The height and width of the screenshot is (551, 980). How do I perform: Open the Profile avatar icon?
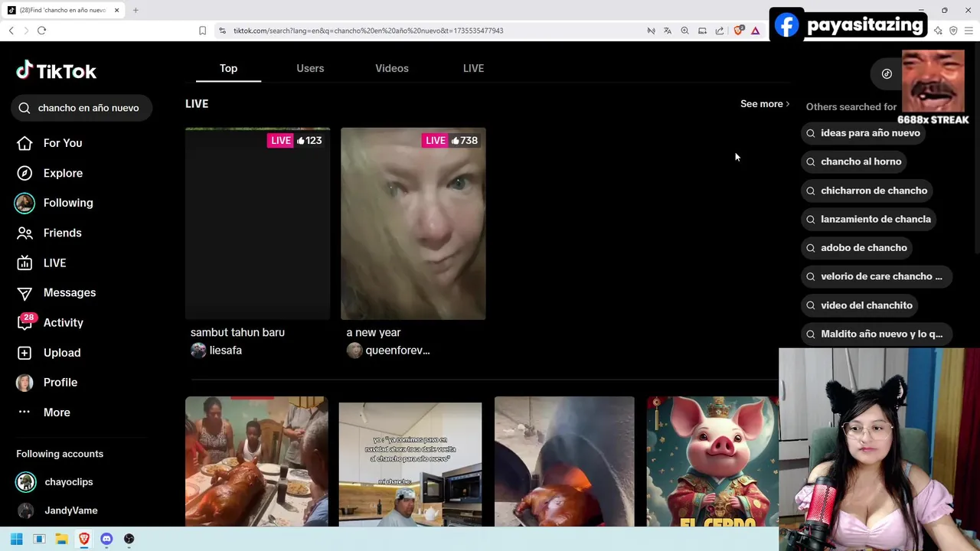24,383
